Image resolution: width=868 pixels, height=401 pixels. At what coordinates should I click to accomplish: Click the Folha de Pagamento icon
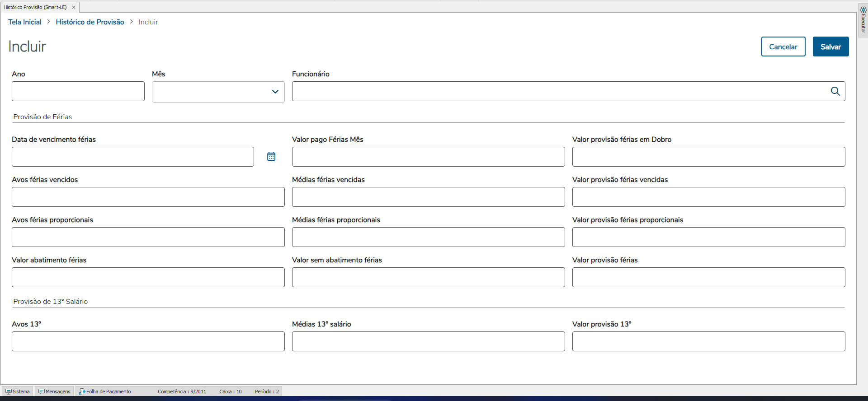[x=82, y=392]
